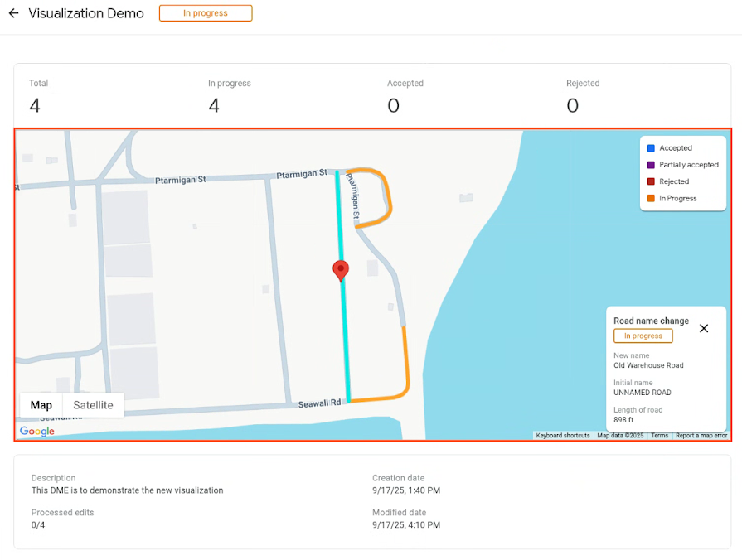Click the orange In Progress legend swatch
Viewport: 742px width, 560px height.
click(651, 198)
